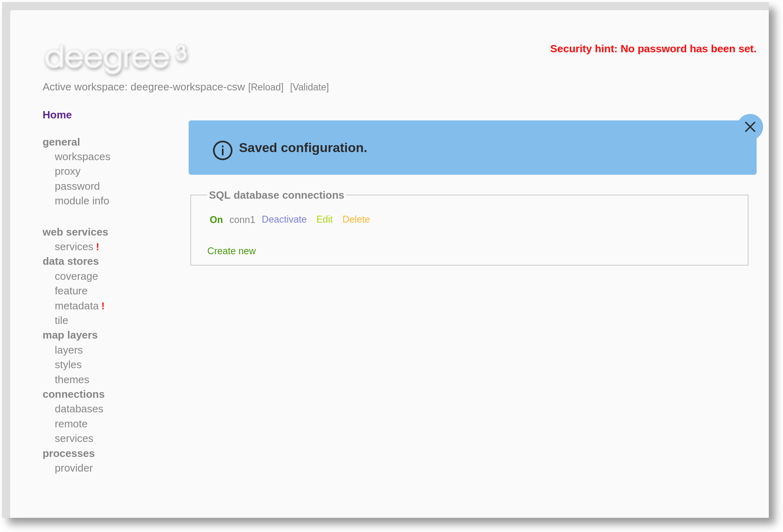Image resolution: width=783 pixels, height=532 pixels.
Task: Validate the deegree-workspace-csw workspace
Action: click(x=309, y=87)
